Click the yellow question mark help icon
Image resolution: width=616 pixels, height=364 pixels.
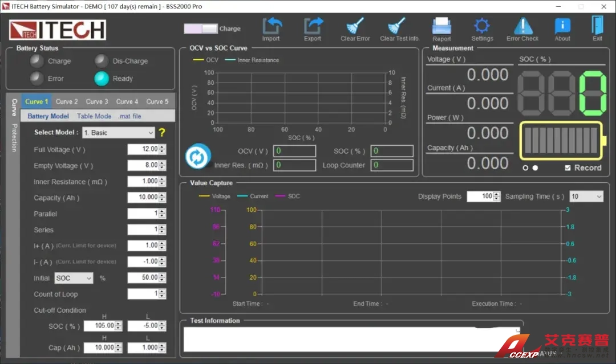(162, 133)
